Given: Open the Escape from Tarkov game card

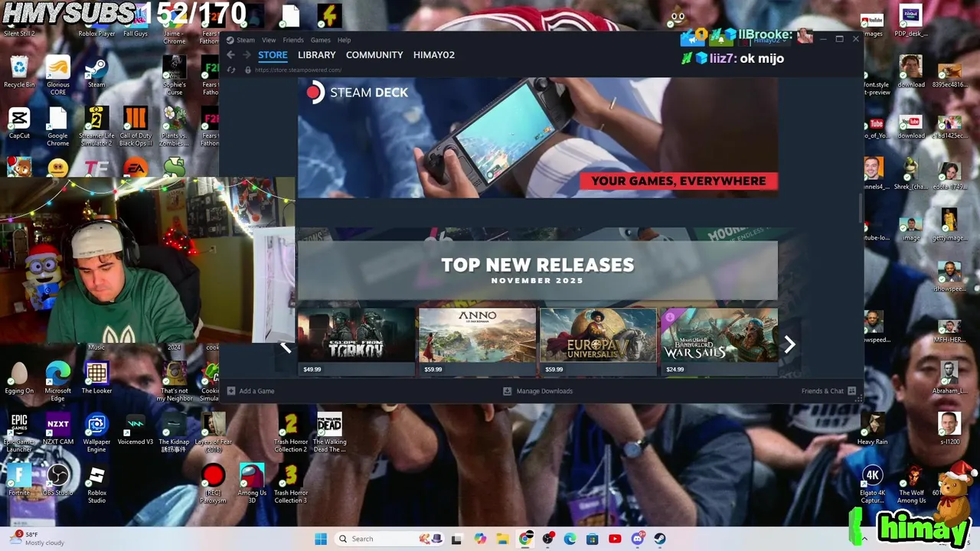Looking at the screenshot, I should click(x=356, y=342).
